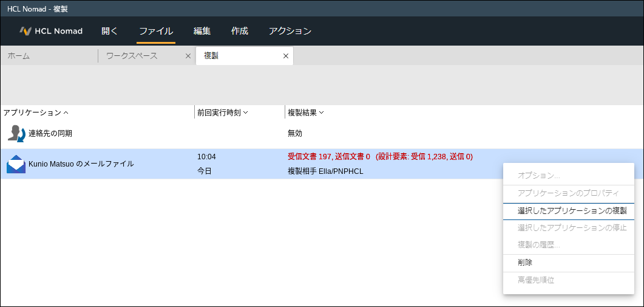Click 高優先順位 menu entry
This screenshot has width=644, height=307.
pyautogui.click(x=568, y=280)
